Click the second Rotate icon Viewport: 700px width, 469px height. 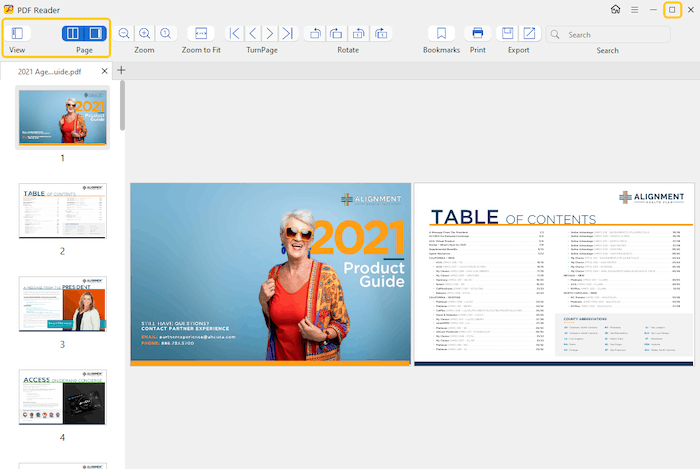pos(336,33)
